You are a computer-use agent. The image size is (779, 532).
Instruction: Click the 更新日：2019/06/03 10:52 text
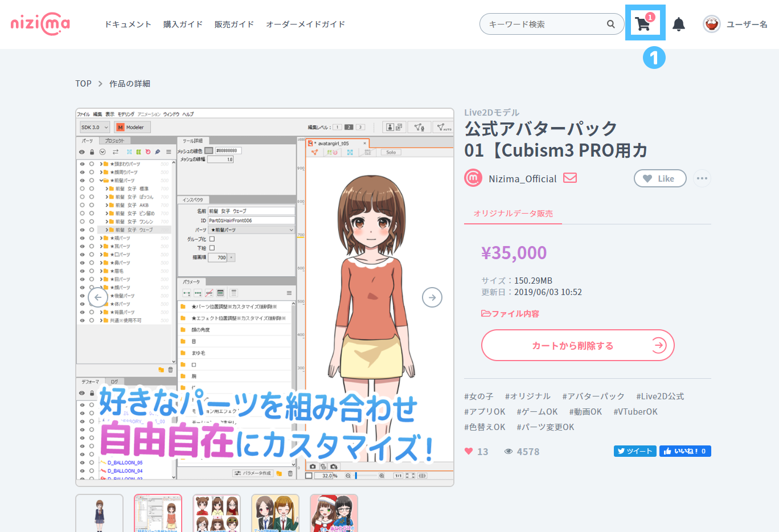coord(532,292)
